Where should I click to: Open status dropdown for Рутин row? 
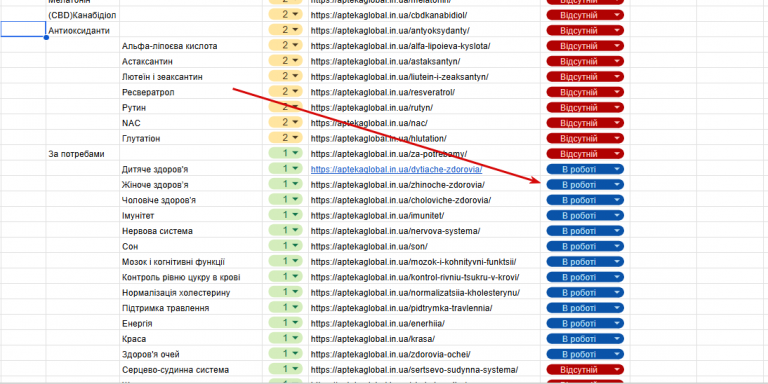click(x=585, y=108)
